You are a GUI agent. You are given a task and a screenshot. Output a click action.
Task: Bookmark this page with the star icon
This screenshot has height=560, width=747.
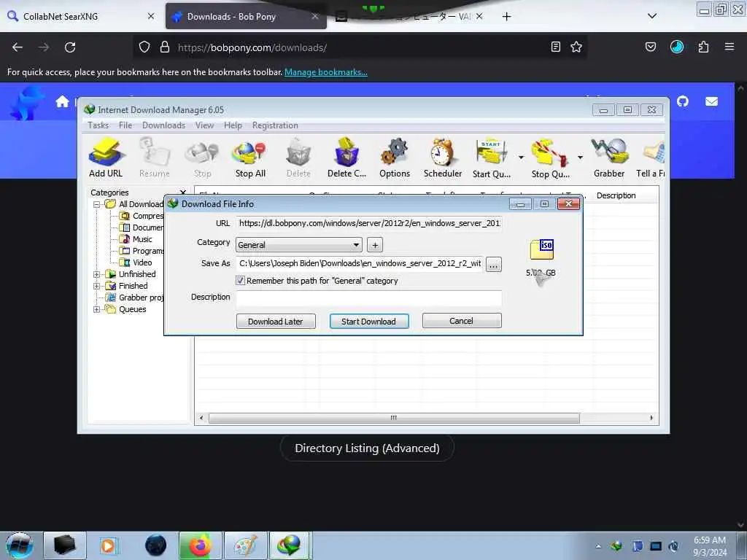click(x=576, y=47)
